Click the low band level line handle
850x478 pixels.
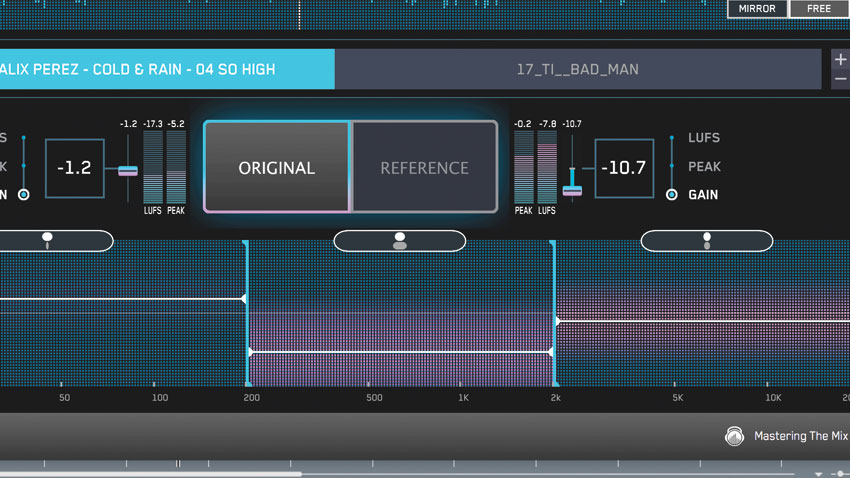244,299
